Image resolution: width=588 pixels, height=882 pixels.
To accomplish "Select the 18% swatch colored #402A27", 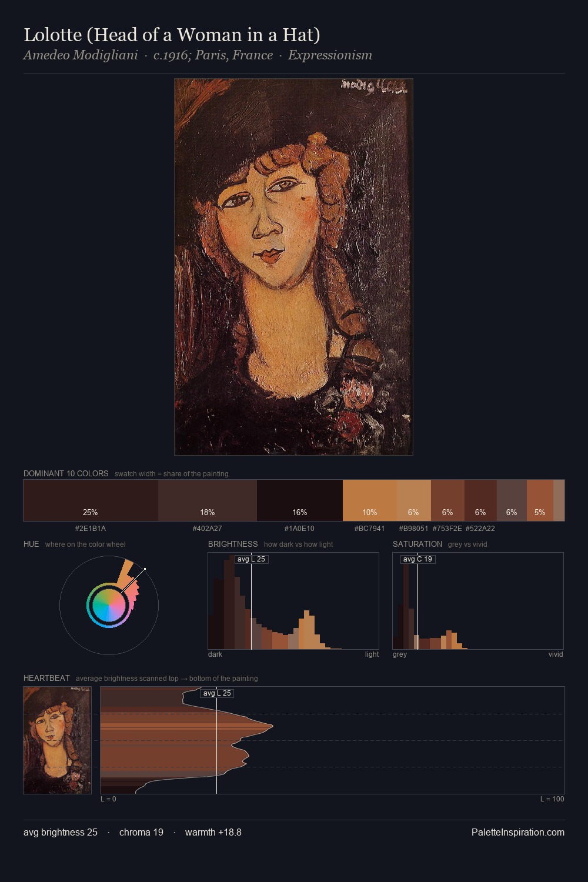I will click(x=208, y=500).
